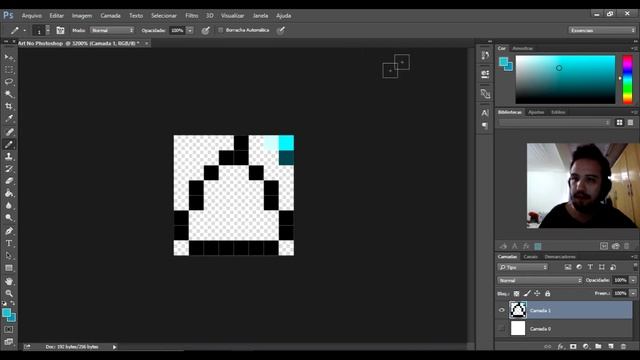Select the Blur tool
This screenshot has height=360, width=640.
point(9,205)
